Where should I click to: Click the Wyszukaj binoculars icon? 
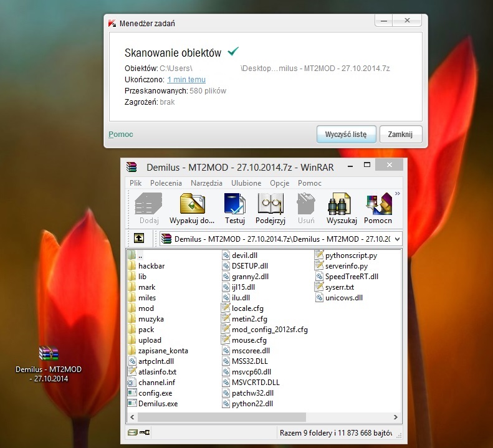pyautogui.click(x=342, y=209)
